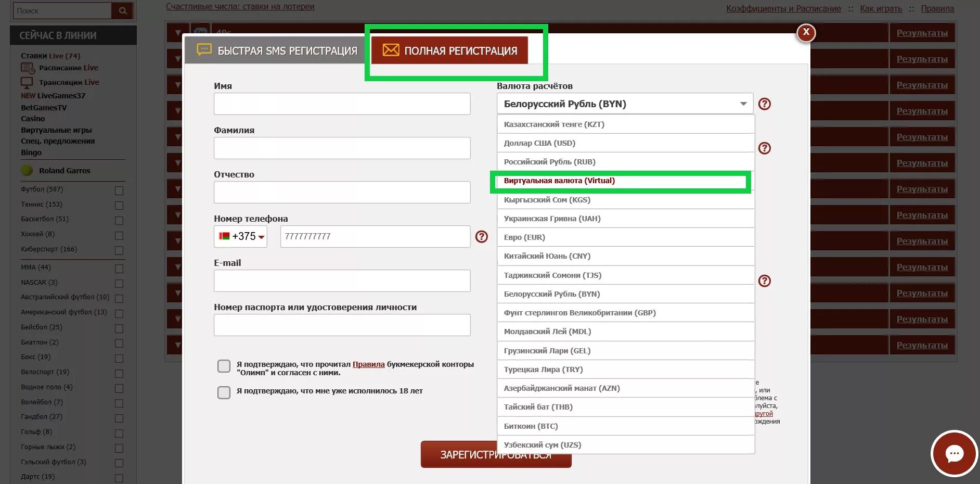Click help icon beside phone number

tap(482, 237)
